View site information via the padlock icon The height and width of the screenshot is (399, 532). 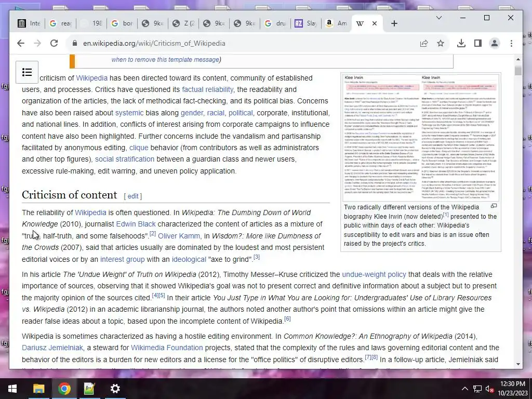[x=75, y=44]
